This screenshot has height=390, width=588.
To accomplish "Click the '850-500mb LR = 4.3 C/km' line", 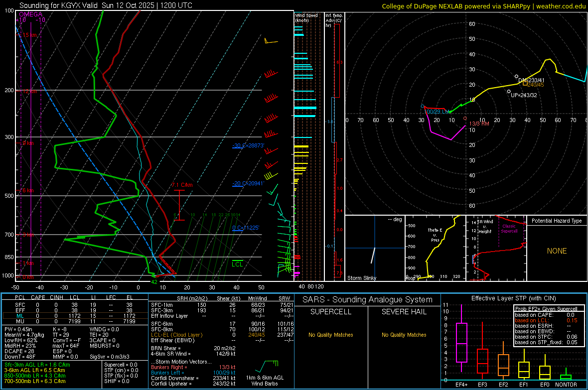I will (x=35, y=376).
